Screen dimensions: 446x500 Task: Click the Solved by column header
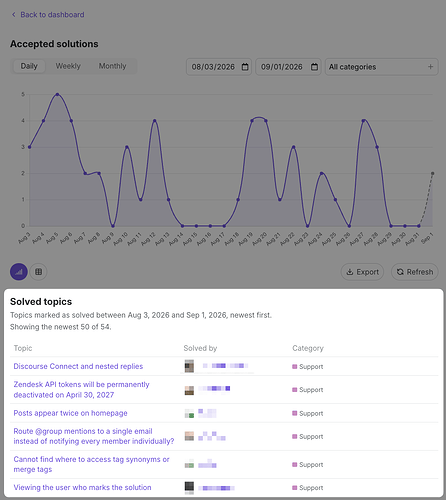(x=200, y=348)
